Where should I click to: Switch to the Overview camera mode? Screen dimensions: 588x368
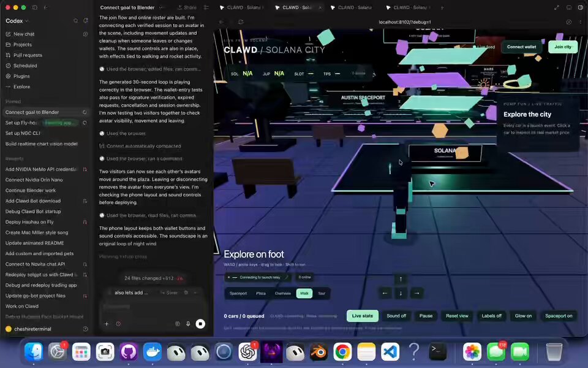click(x=283, y=293)
